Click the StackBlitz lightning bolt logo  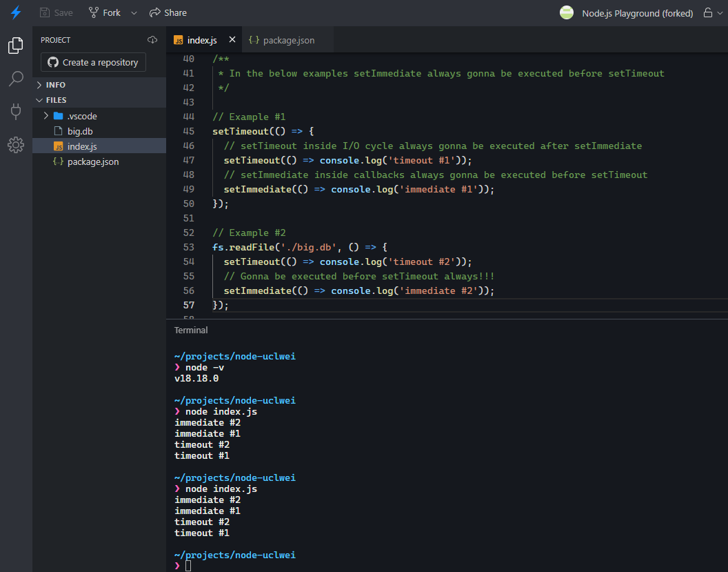click(16, 12)
